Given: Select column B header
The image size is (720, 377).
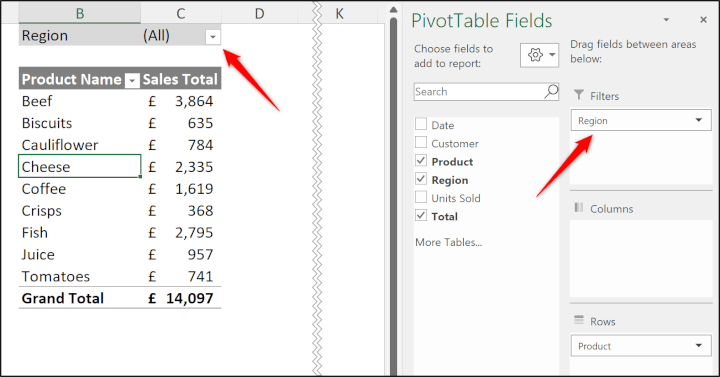Looking at the screenshot, I should pyautogui.click(x=80, y=13).
